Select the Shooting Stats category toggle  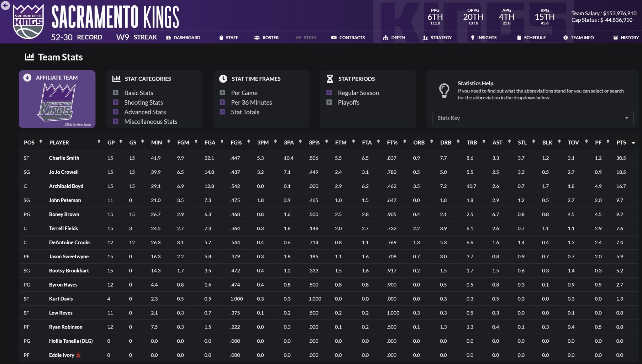(x=116, y=102)
